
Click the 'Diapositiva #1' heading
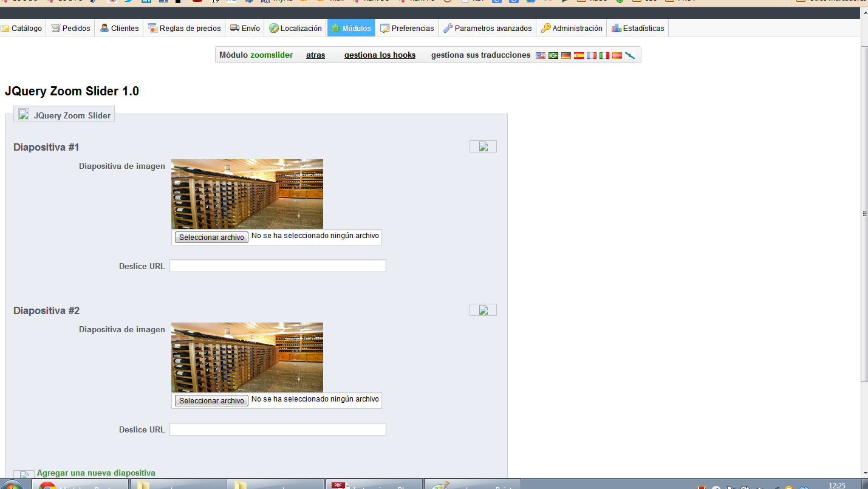point(46,147)
